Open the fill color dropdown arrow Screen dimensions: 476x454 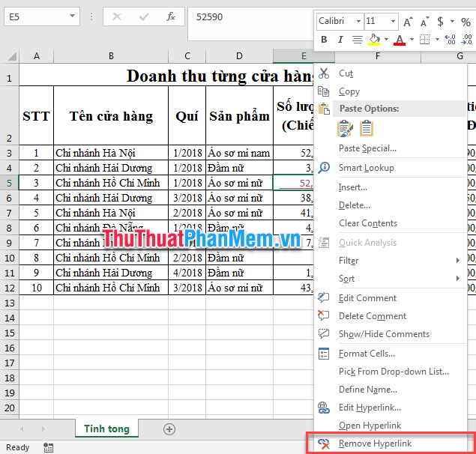(x=386, y=40)
